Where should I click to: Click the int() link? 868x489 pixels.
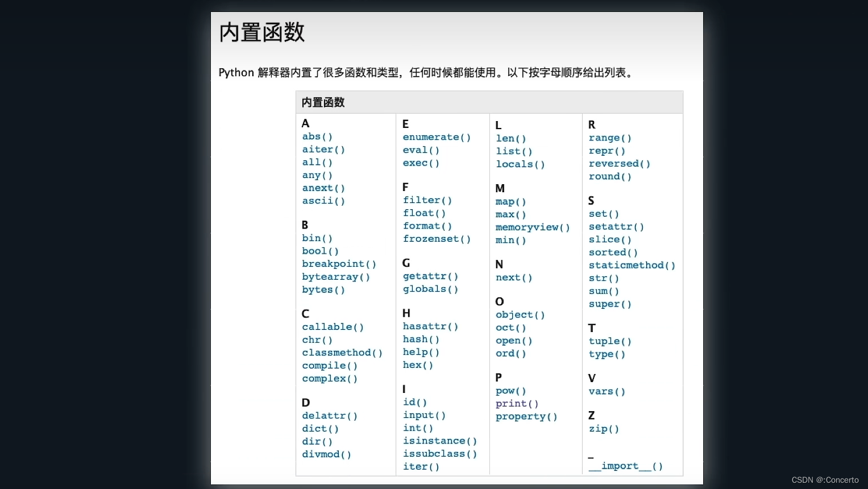coord(418,428)
